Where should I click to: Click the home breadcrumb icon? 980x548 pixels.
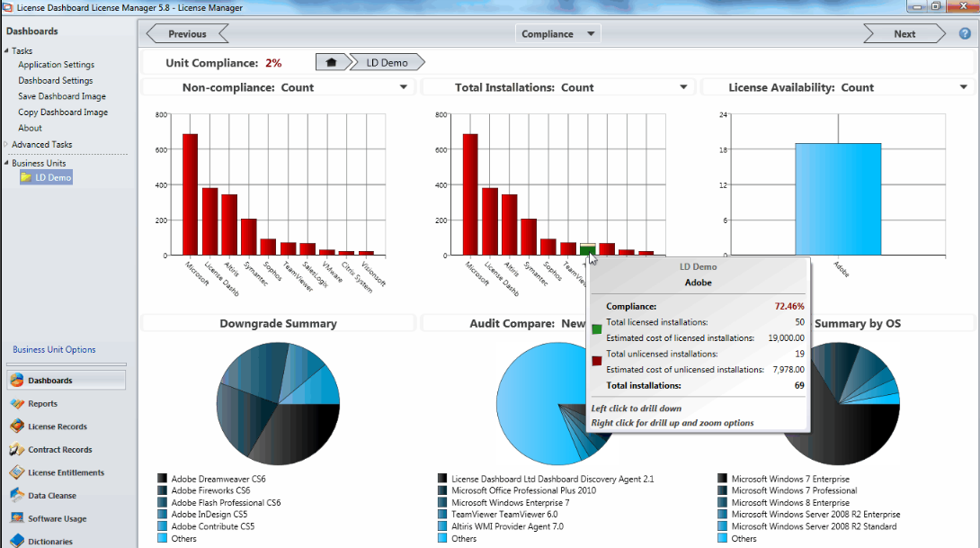tap(330, 63)
